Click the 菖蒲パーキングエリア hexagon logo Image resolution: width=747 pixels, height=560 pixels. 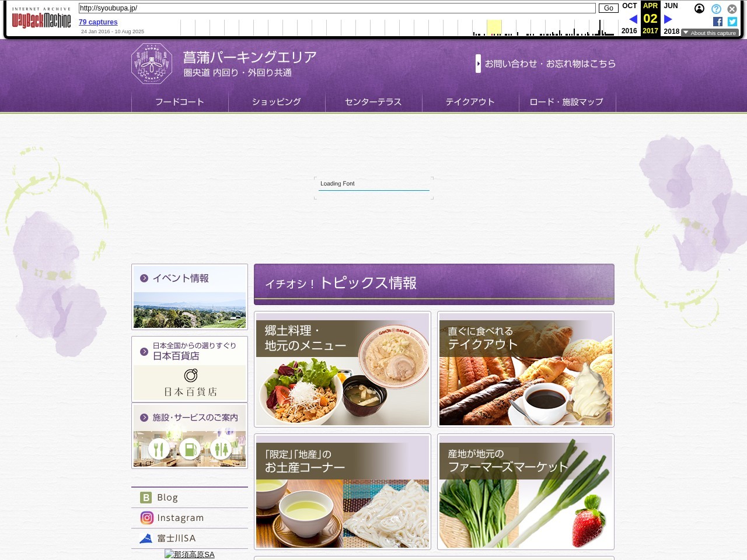(x=152, y=63)
